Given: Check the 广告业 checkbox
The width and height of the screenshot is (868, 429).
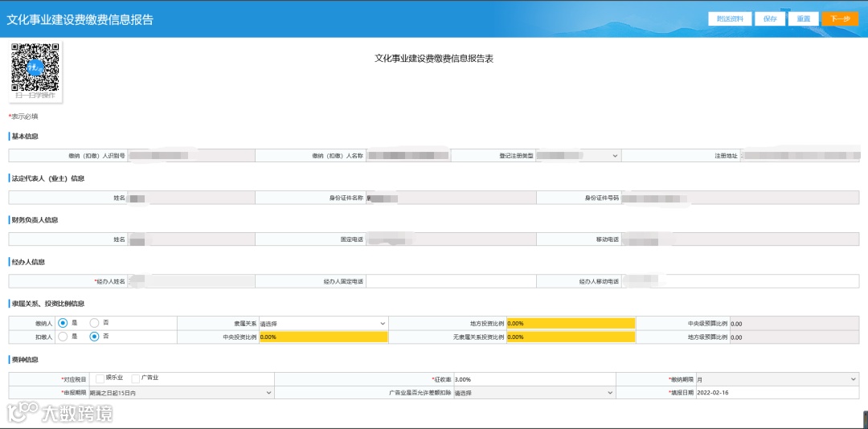Looking at the screenshot, I should [135, 378].
